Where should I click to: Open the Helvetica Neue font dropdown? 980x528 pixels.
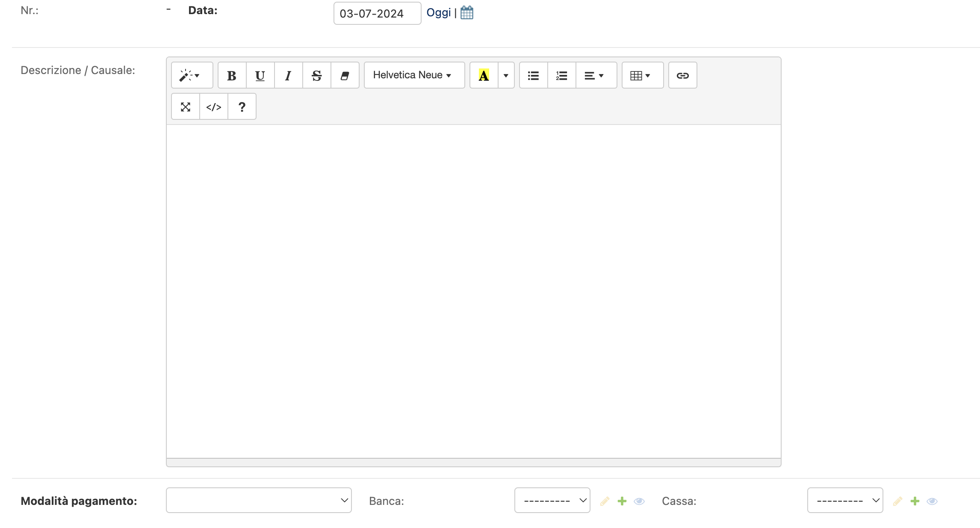tap(414, 75)
